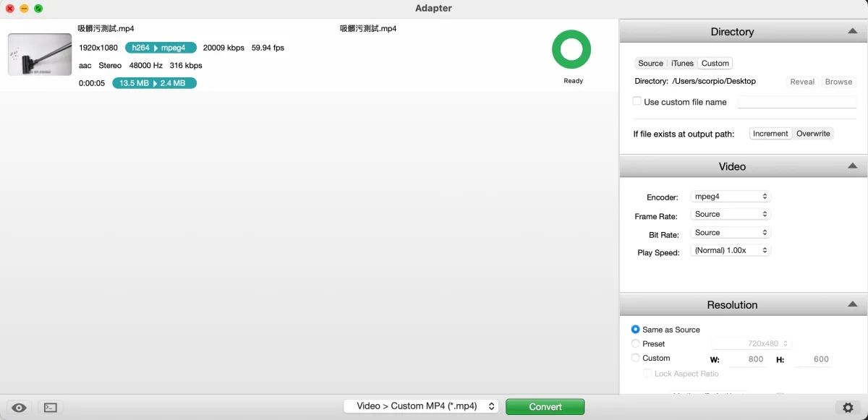The width and height of the screenshot is (868, 420).
Task: Open the Encoder mpeg4 dropdown
Action: 730,197
